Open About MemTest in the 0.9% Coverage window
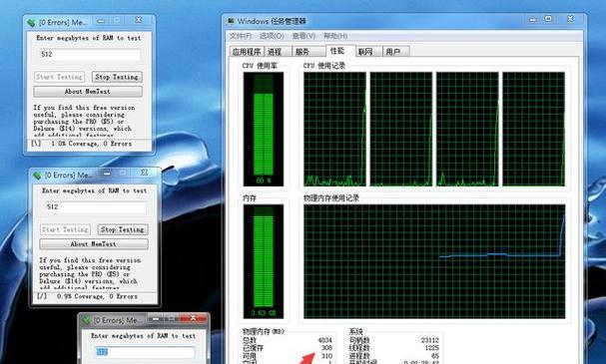Image resolution: width=606 pixels, height=364 pixels. (x=94, y=244)
